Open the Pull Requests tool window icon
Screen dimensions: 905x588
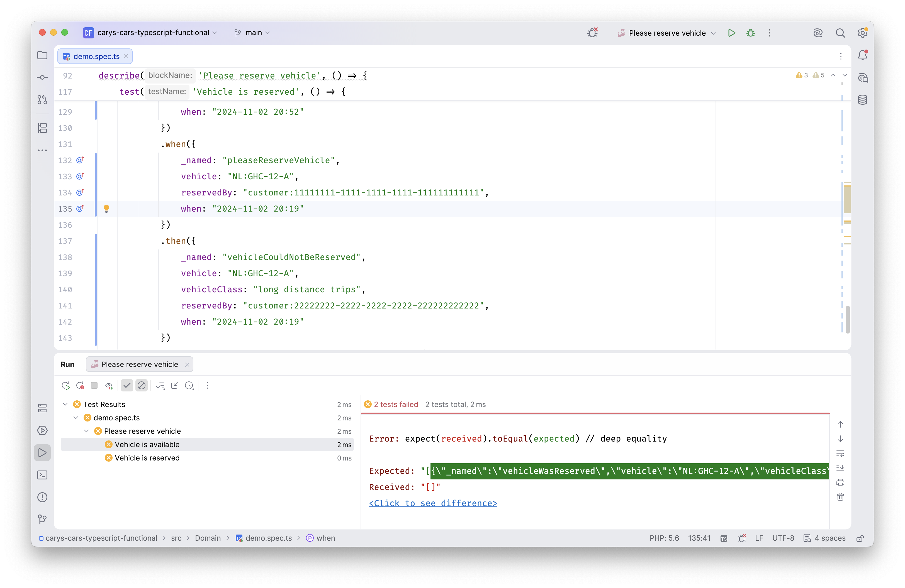42,99
